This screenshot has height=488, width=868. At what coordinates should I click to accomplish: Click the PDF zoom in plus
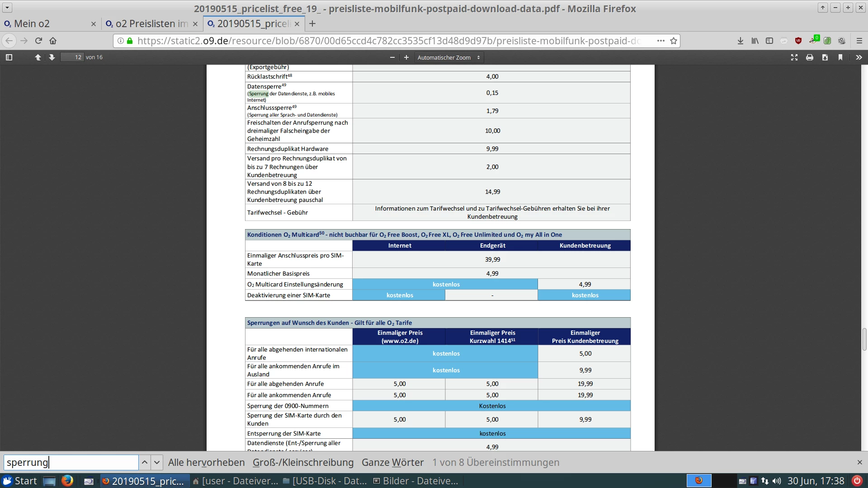point(406,57)
